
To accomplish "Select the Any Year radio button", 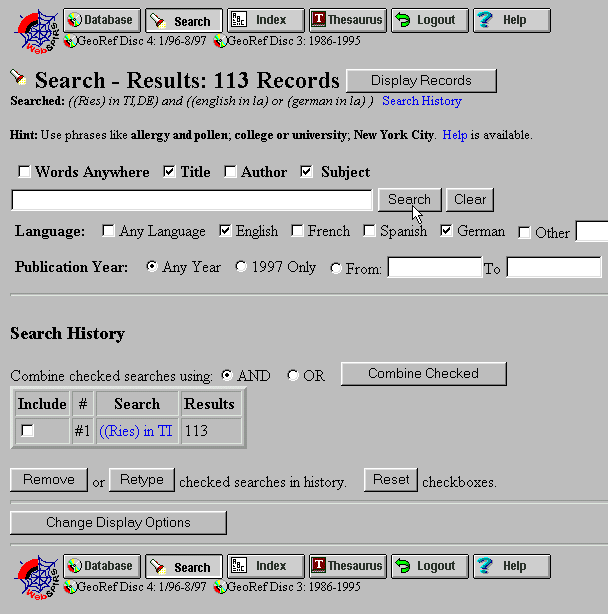I will tap(152, 267).
